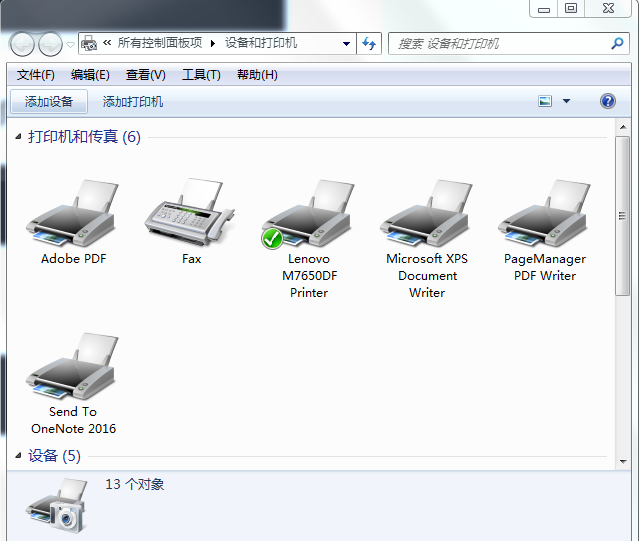639x541 pixels.
Task: Click the scrollbar down arrow
Action: pos(623,462)
